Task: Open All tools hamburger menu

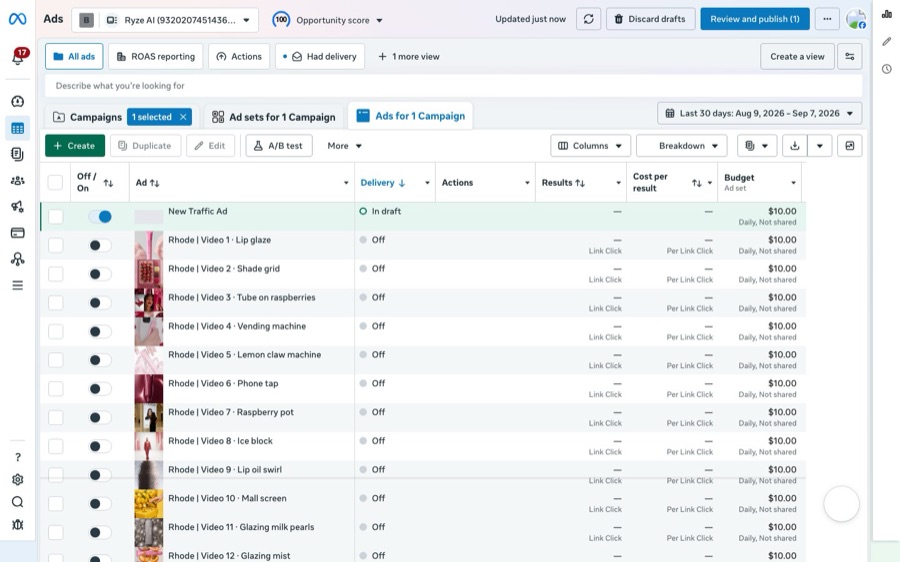Action: point(18,285)
